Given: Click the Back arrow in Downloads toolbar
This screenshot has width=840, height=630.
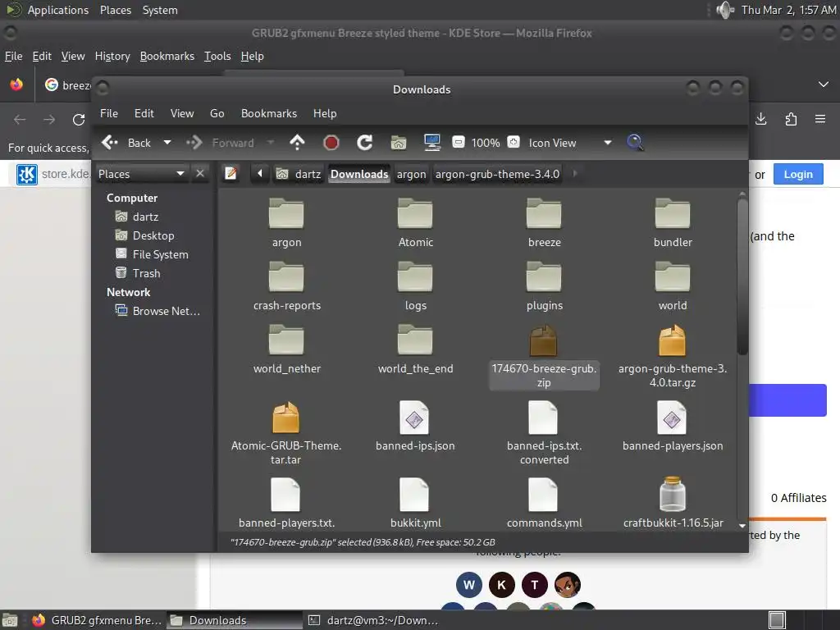Looking at the screenshot, I should [110, 143].
